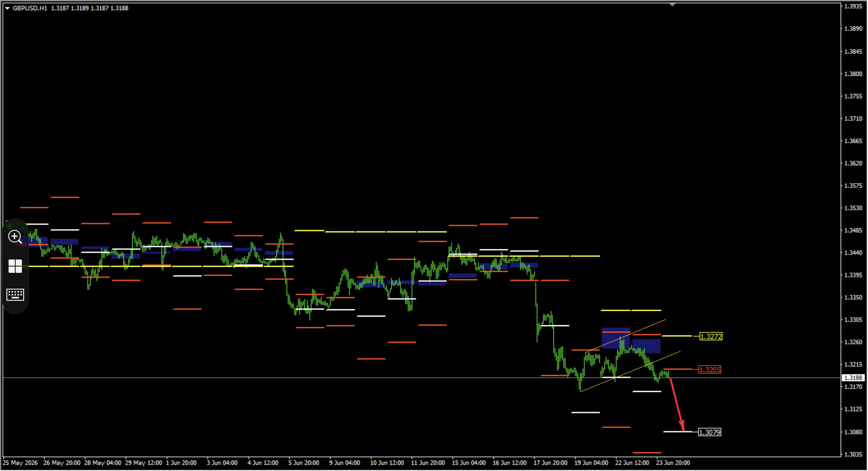The image size is (868, 471).
Task: Click the 1.3800 value on the price scale
Action: 853,74
